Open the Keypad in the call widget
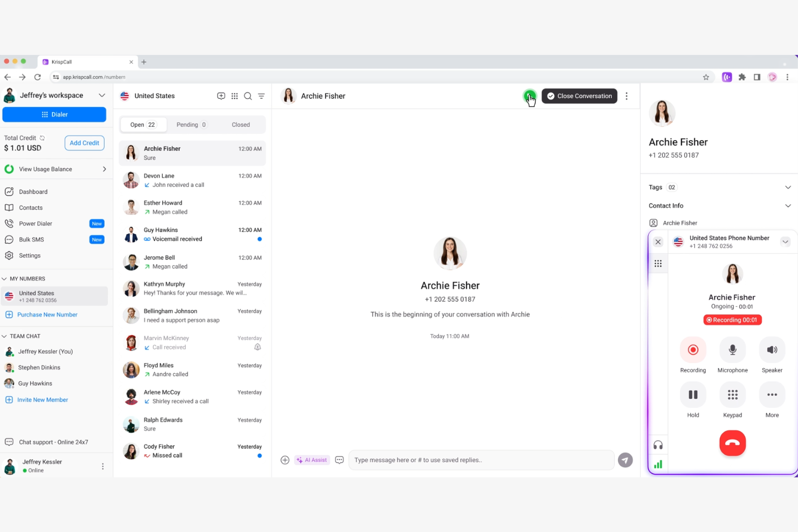This screenshot has width=798, height=532. click(732, 395)
